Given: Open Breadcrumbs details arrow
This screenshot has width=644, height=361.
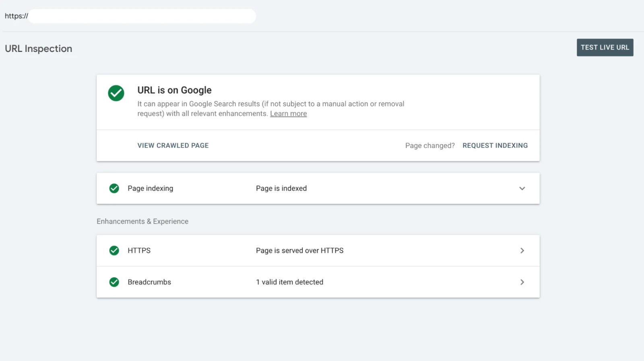Looking at the screenshot, I should 522,282.
